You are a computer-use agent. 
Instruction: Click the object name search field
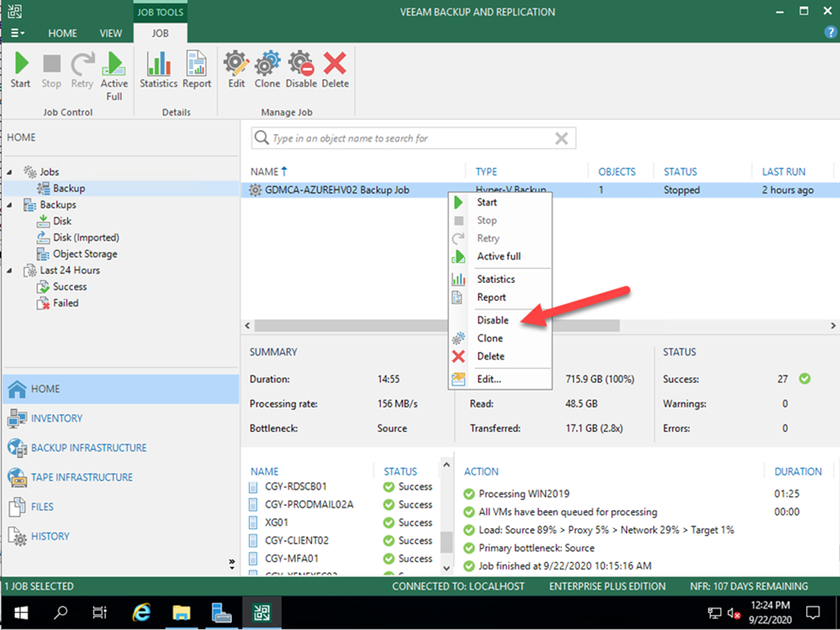click(x=413, y=138)
